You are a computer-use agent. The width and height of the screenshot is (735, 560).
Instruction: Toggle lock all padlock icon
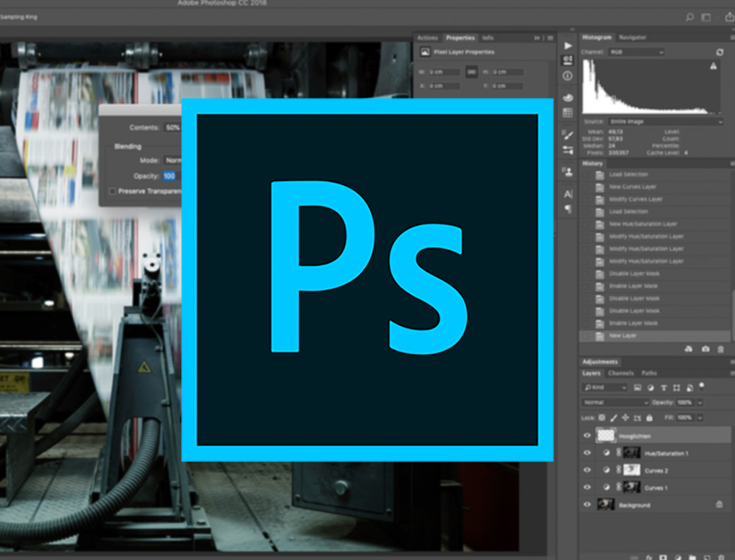(x=649, y=417)
